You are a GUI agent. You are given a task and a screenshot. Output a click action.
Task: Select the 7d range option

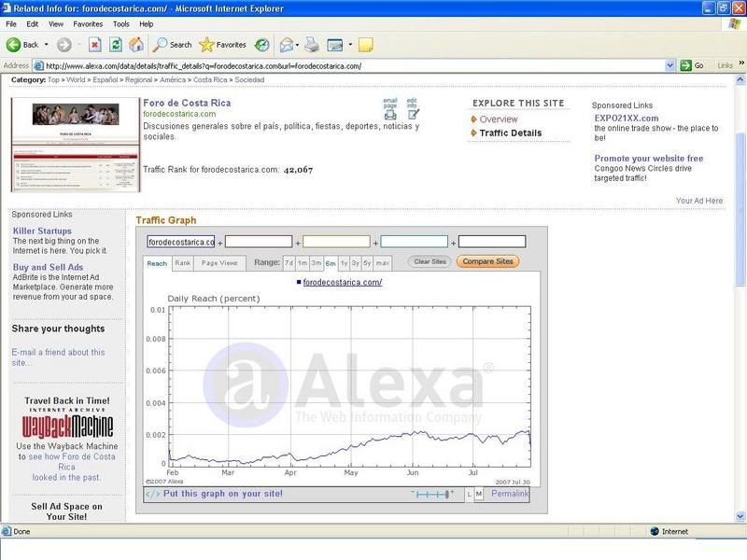coord(289,263)
